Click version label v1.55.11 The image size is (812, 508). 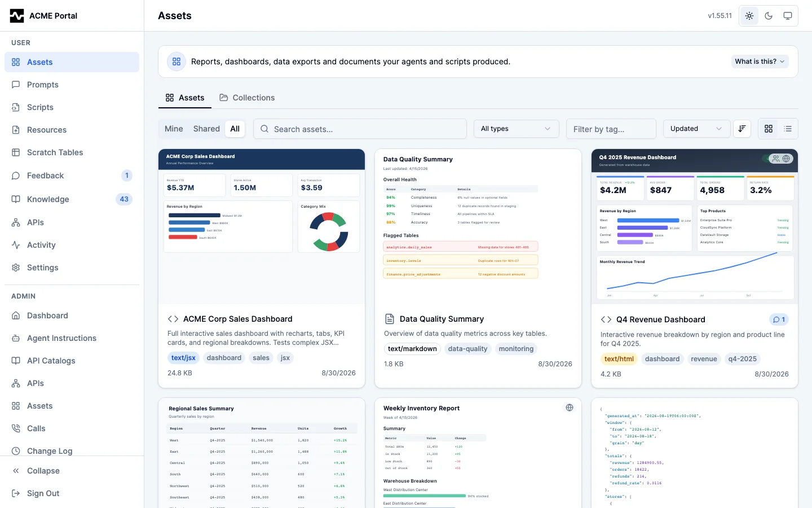(720, 16)
